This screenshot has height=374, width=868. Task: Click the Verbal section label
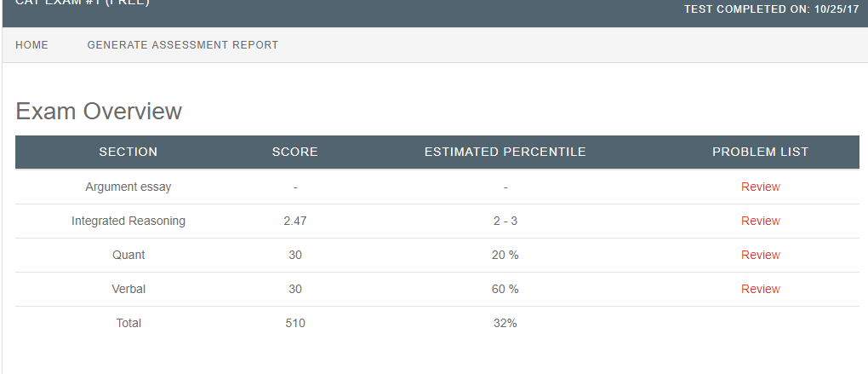(128, 289)
